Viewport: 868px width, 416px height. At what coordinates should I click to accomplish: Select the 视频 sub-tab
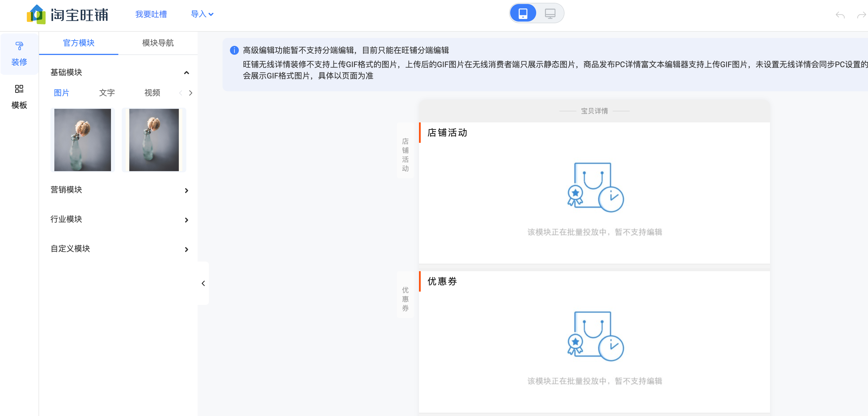[x=152, y=93]
